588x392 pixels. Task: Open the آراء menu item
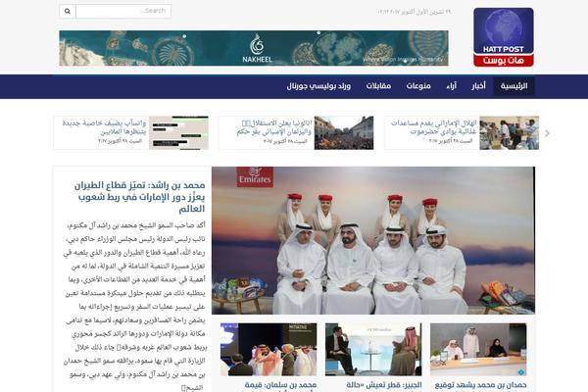[452, 86]
